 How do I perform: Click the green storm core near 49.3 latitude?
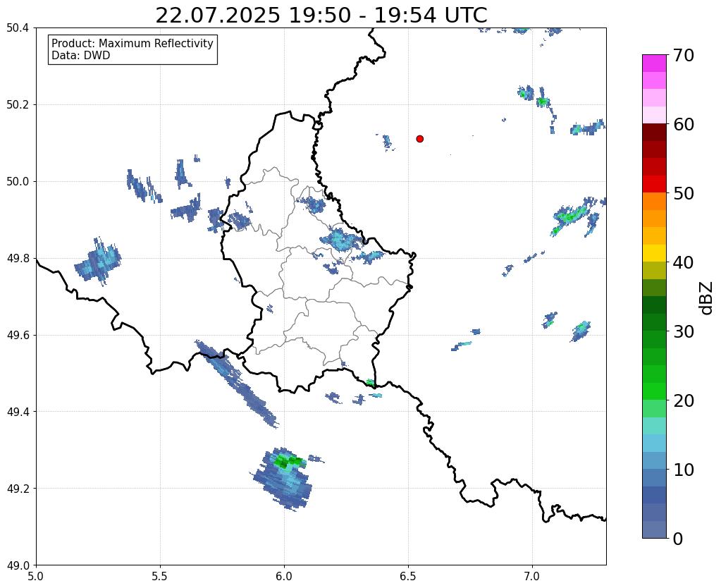point(289,461)
